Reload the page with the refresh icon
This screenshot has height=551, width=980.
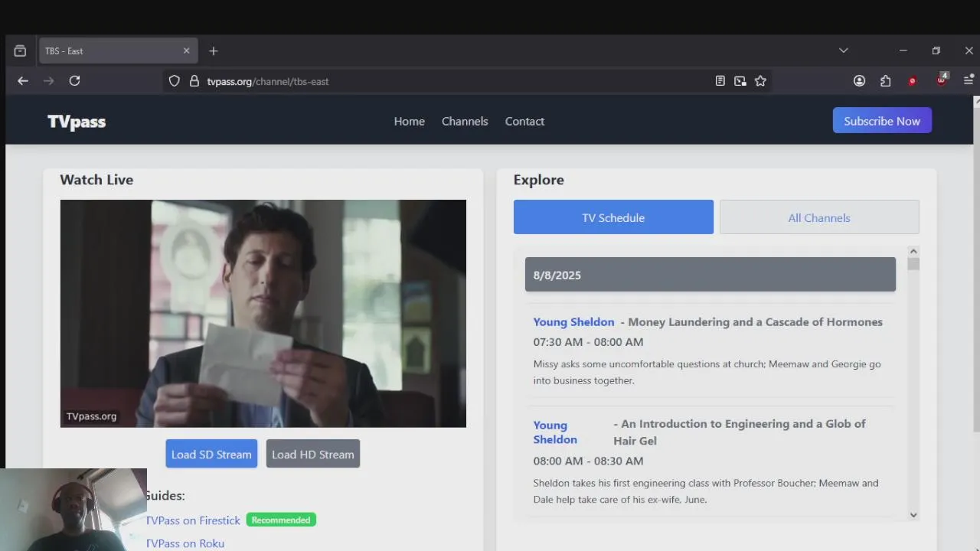(x=74, y=80)
